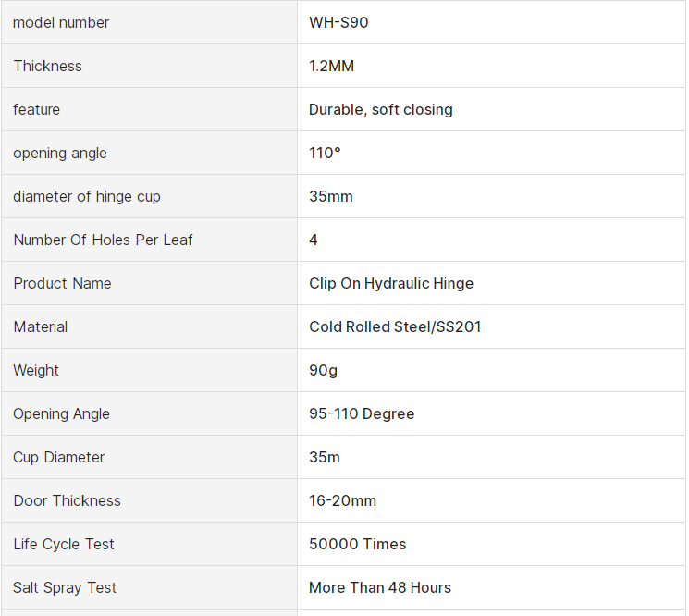The height and width of the screenshot is (616, 689).
Task: Click the 90g weight value
Action: 323,370
